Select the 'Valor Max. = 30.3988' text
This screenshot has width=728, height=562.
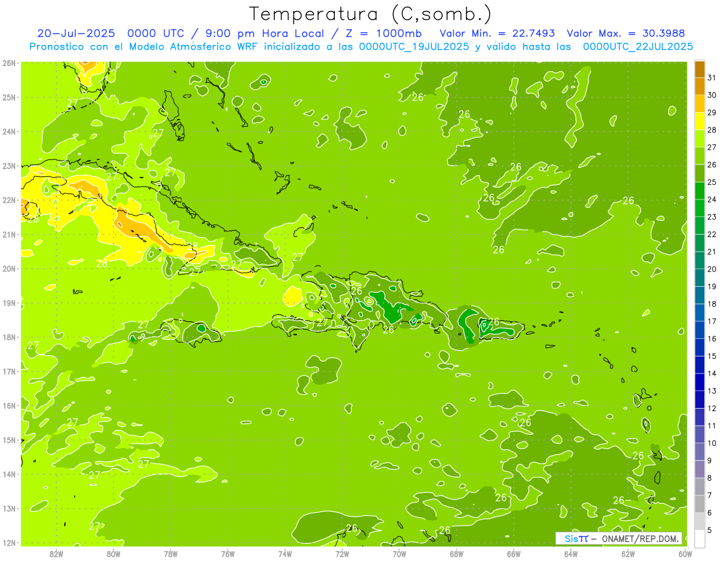pos(626,33)
